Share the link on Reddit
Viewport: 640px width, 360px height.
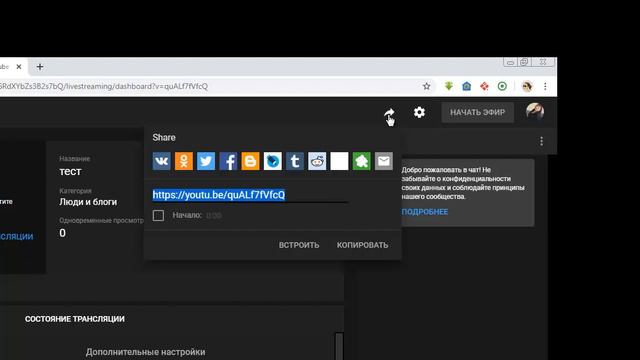[317, 161]
